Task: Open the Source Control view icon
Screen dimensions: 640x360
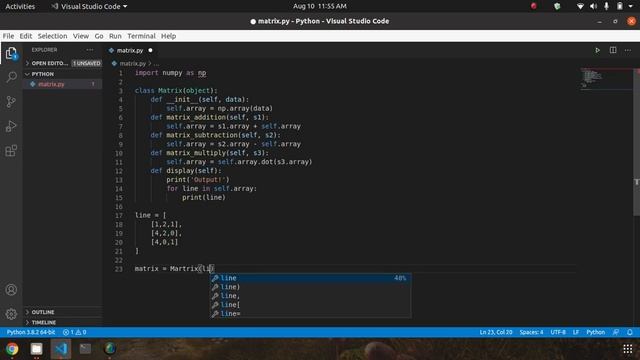Action: pyautogui.click(x=11, y=102)
